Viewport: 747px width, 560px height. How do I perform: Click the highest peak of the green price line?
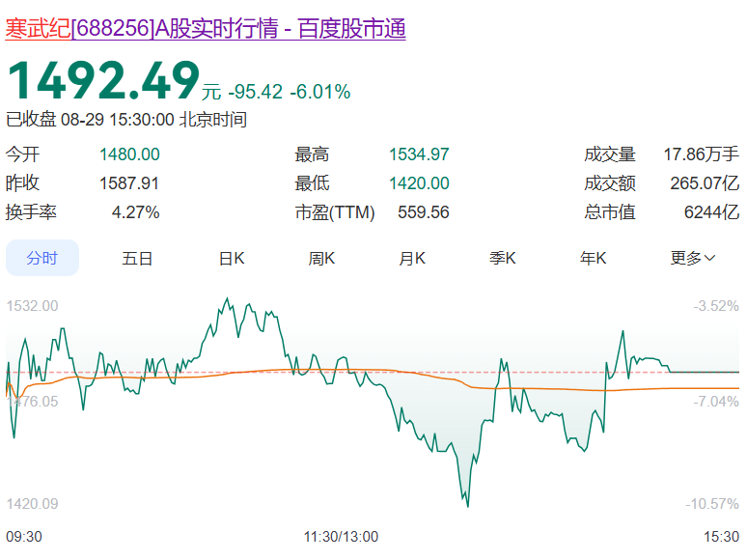(229, 299)
